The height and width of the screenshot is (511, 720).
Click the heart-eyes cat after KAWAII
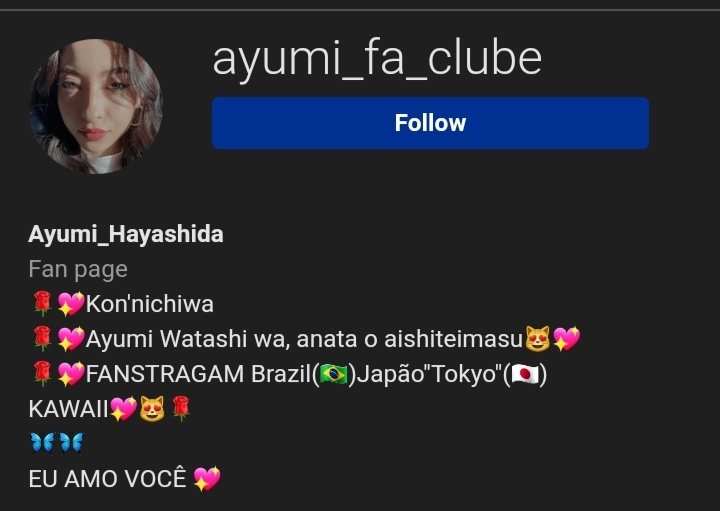pos(152,409)
